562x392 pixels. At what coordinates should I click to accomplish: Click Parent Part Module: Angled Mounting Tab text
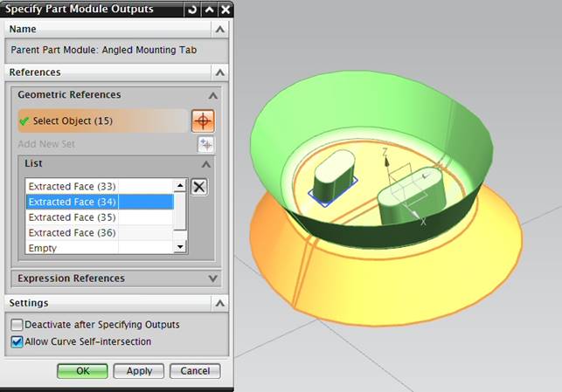104,50
